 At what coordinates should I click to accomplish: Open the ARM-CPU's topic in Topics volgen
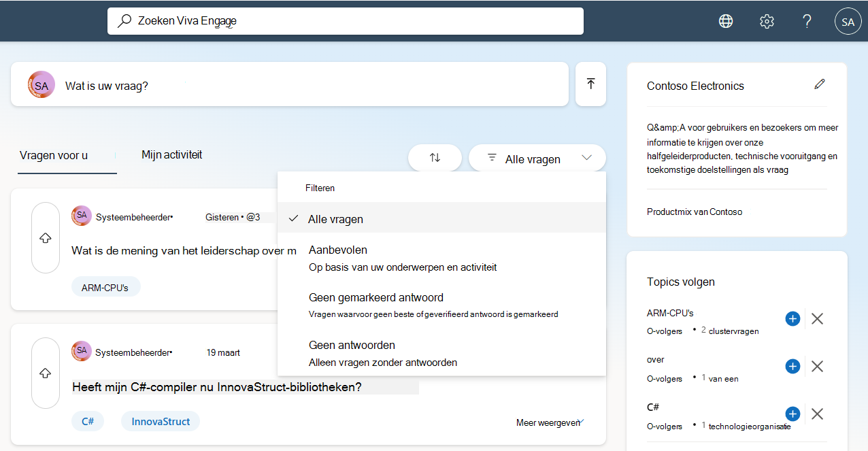[670, 313]
